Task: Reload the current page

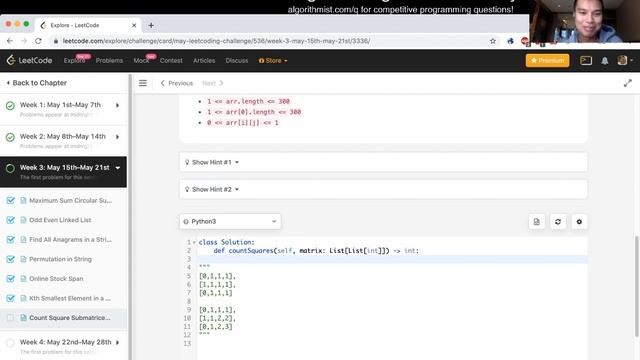Action: tap(38, 41)
